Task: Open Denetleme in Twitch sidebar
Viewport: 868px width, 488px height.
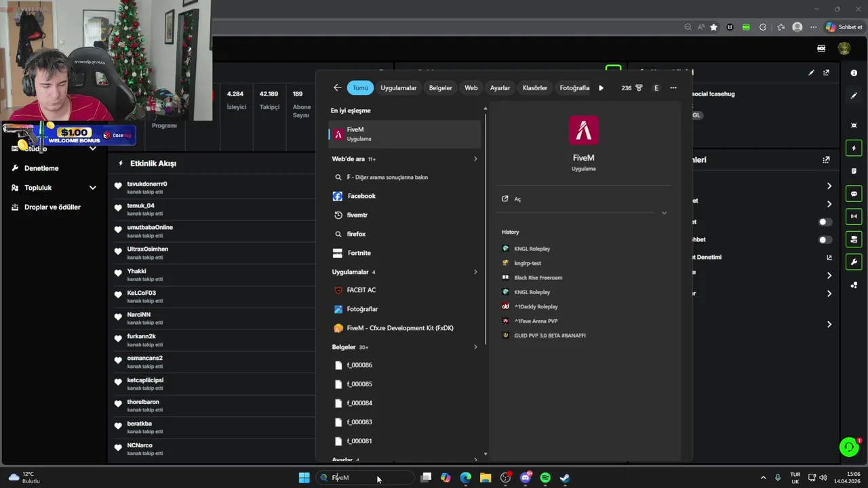Action: point(41,168)
